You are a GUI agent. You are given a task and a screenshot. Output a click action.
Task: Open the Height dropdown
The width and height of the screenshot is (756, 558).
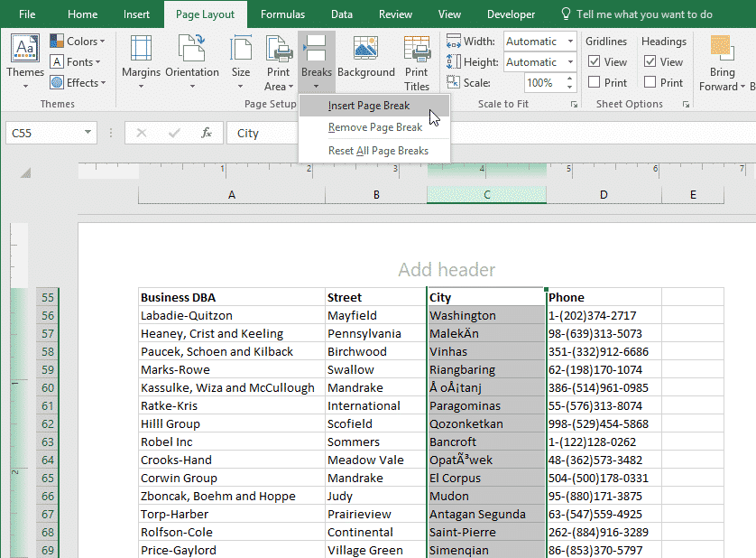570,62
